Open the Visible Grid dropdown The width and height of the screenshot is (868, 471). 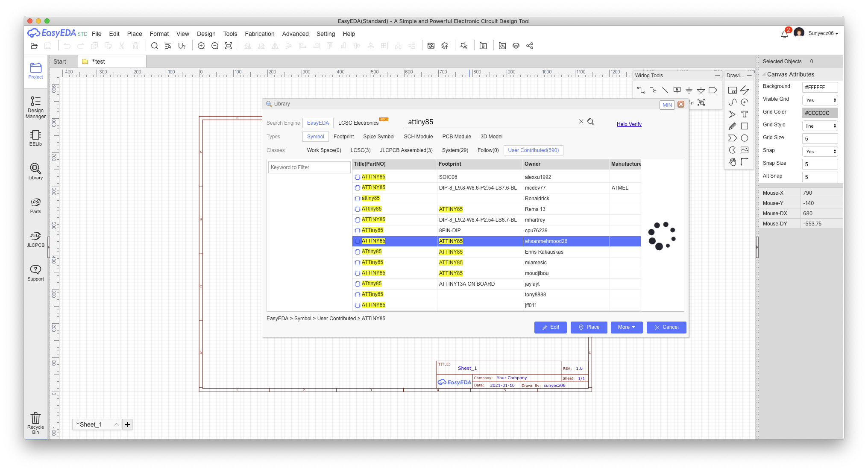820,100
